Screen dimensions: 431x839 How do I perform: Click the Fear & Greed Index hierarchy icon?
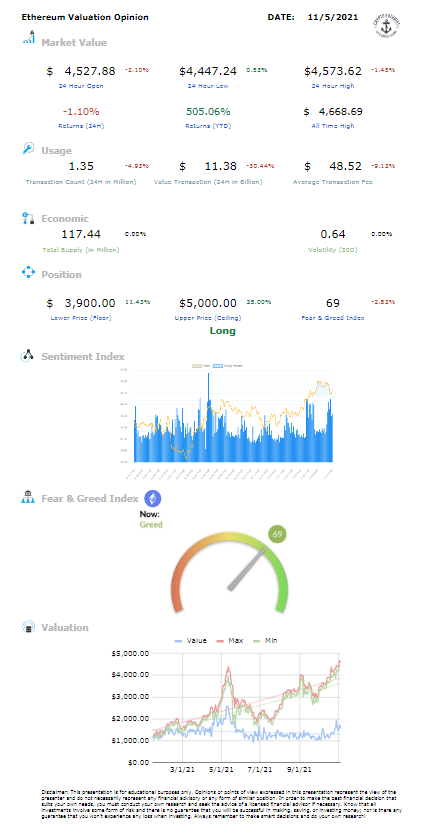coord(28,498)
